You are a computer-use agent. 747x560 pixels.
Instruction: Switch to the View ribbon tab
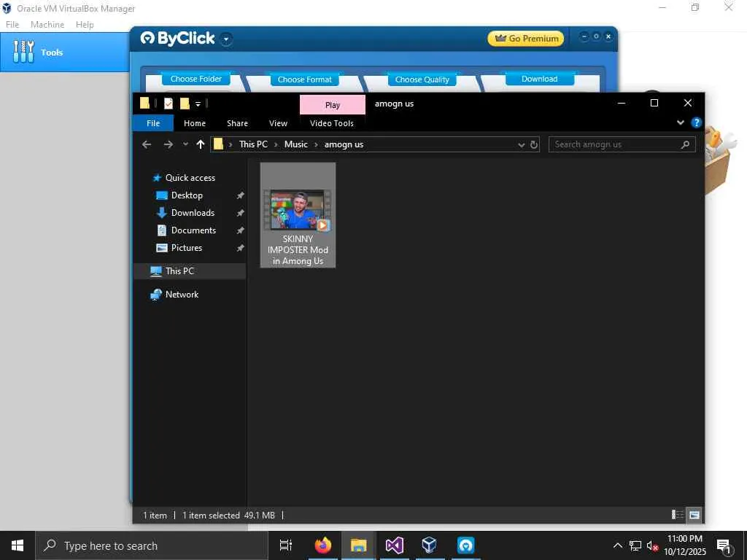[278, 123]
